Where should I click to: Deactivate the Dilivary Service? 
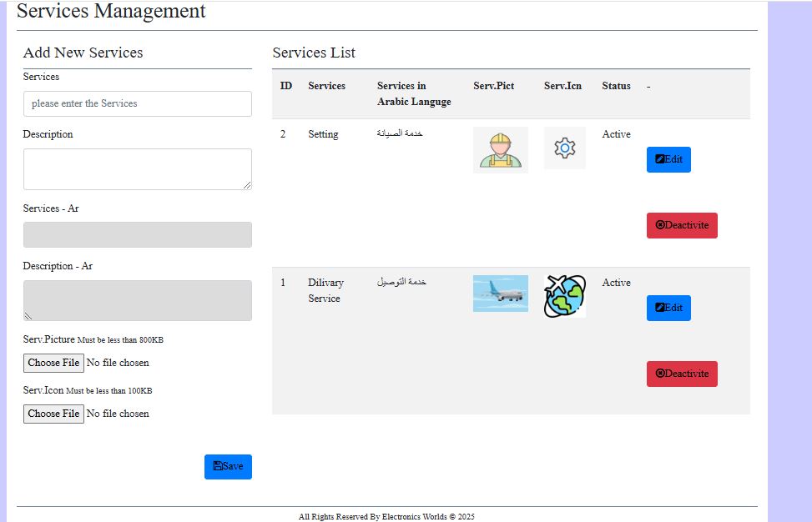click(682, 374)
